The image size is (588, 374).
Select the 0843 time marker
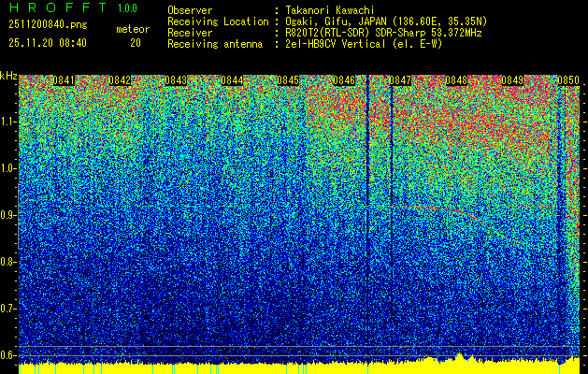tap(178, 81)
